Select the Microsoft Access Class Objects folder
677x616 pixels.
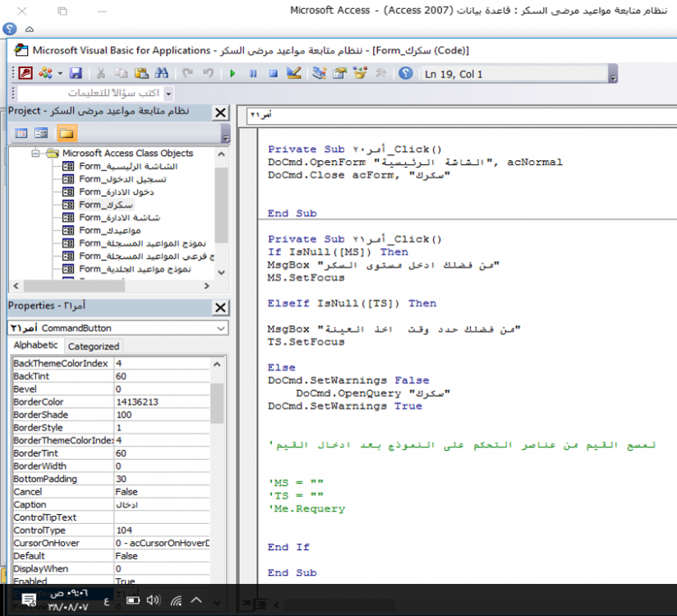127,153
